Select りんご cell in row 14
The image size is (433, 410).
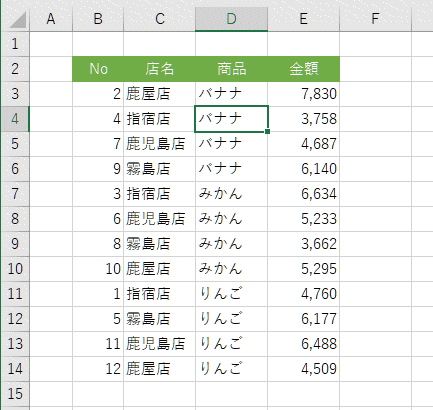(x=231, y=369)
